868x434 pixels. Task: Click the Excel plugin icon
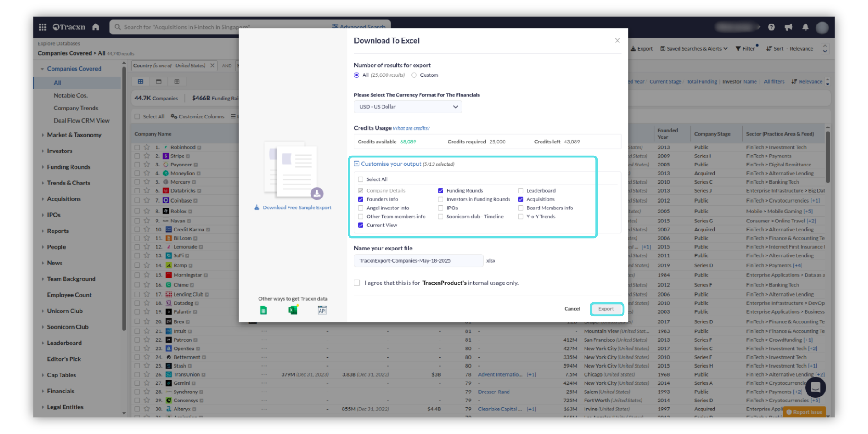(x=293, y=310)
